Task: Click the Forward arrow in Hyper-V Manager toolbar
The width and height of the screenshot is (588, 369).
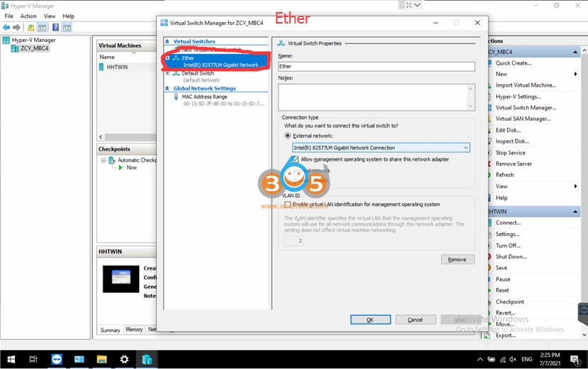Action: pos(16,28)
